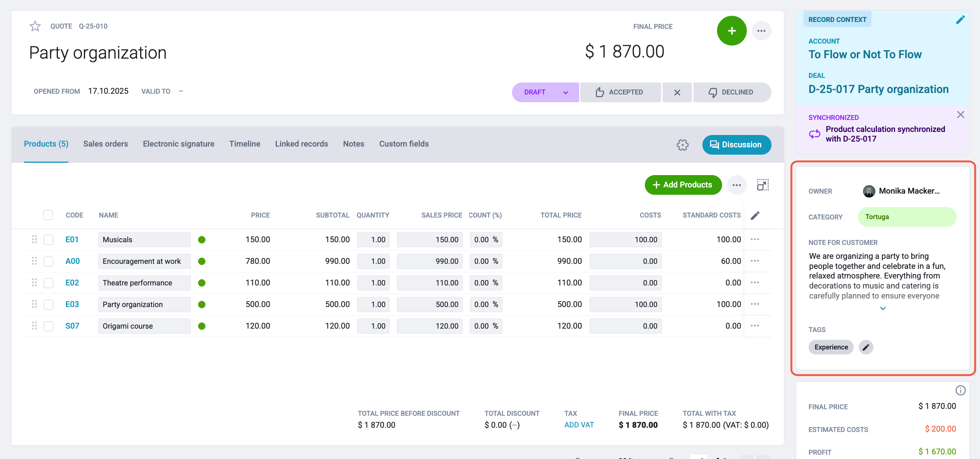Image resolution: width=980 pixels, height=459 pixels.
Task: Click the quantity field for Party organization
Action: (x=373, y=304)
